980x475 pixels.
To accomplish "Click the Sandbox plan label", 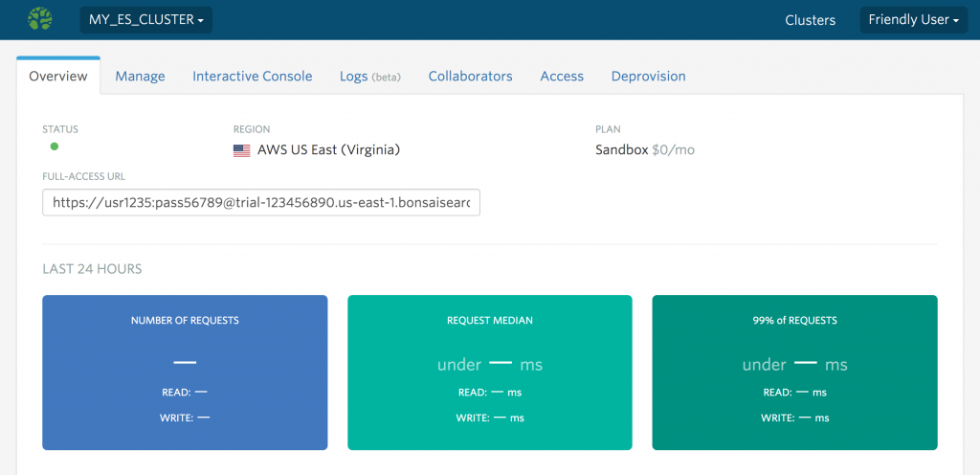I will pyautogui.click(x=621, y=150).
